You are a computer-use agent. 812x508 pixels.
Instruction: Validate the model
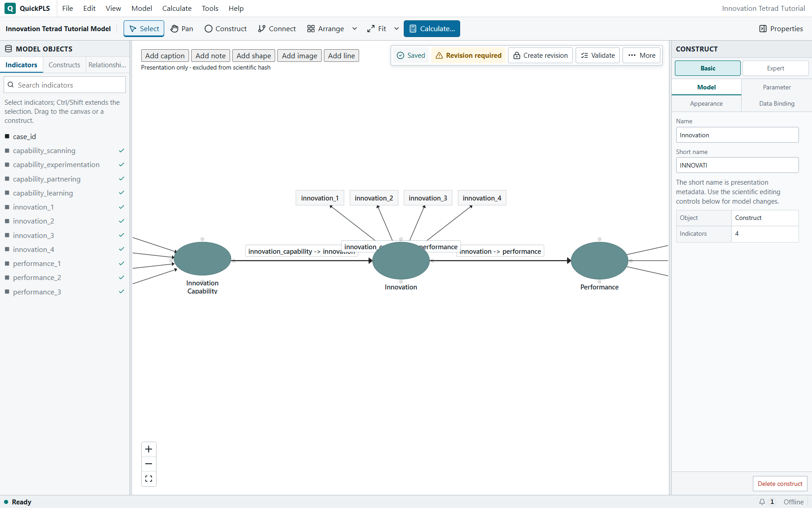pos(598,56)
